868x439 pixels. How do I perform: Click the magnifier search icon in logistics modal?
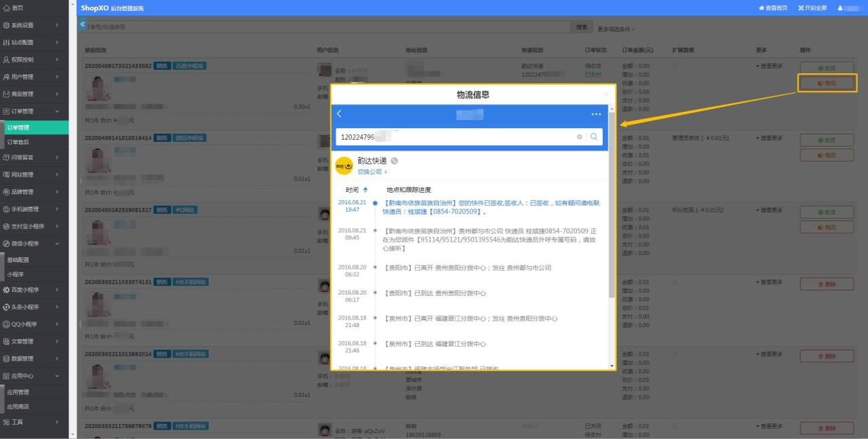point(594,138)
